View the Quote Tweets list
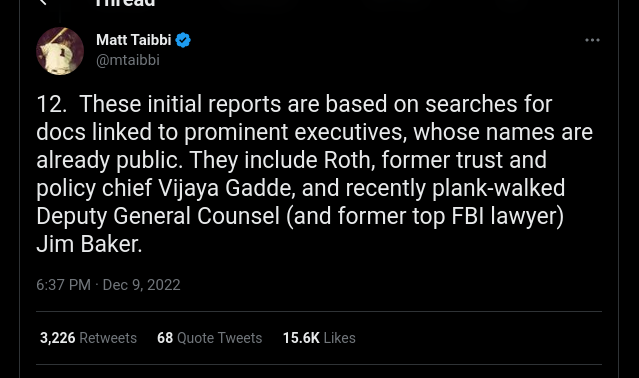The image size is (639, 378). pyautogui.click(x=220, y=338)
